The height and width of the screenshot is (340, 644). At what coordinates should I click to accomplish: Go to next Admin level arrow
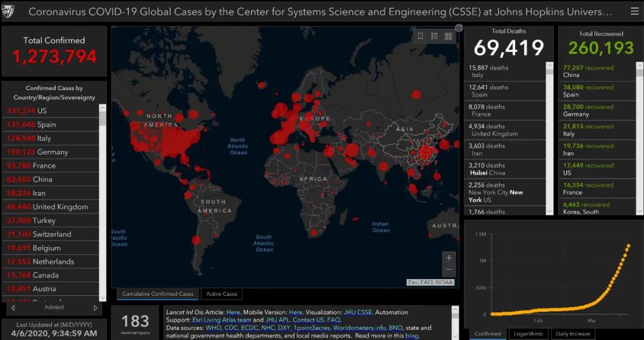click(x=95, y=308)
